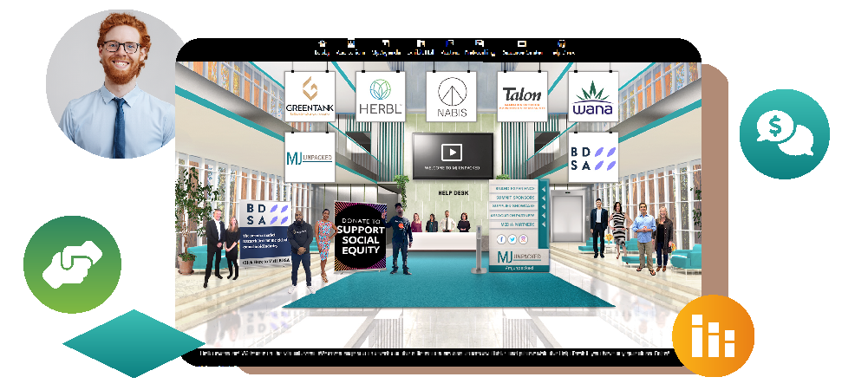Select the scrolling welcome ticker text

434,354
